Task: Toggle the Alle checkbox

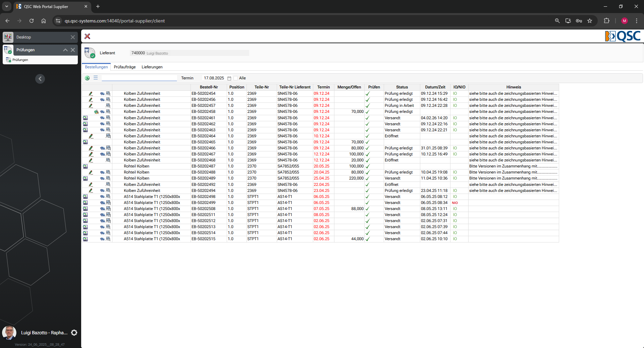Action: [x=236, y=78]
